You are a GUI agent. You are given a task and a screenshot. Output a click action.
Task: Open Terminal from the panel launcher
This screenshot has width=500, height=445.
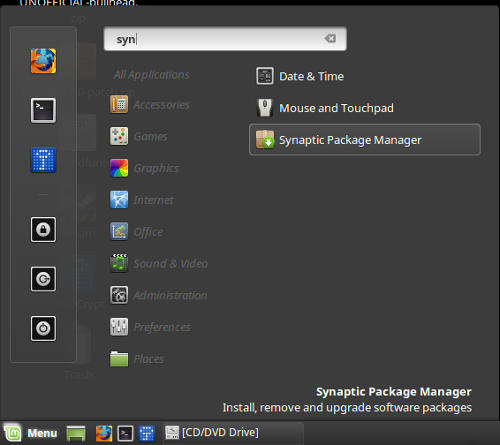coord(125,434)
